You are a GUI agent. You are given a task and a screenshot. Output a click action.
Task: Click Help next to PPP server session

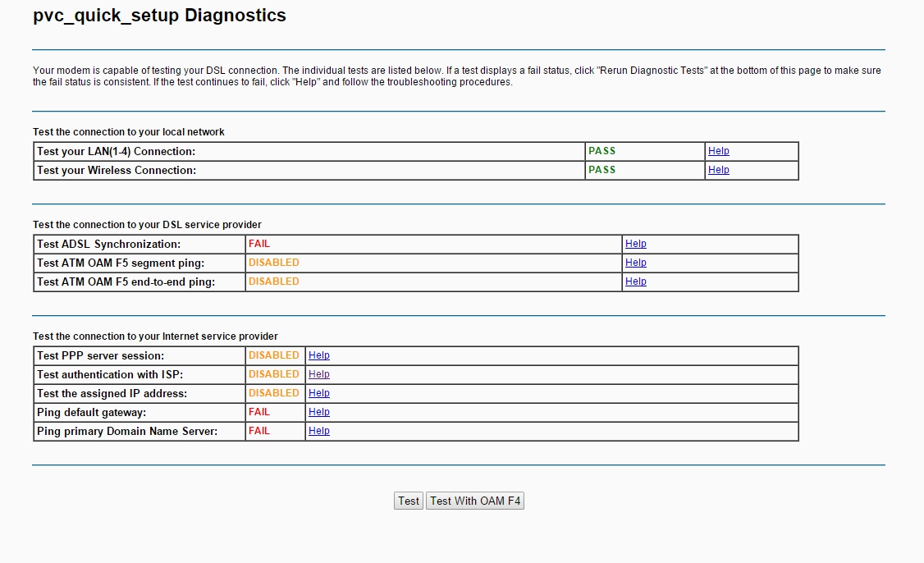pyautogui.click(x=318, y=355)
